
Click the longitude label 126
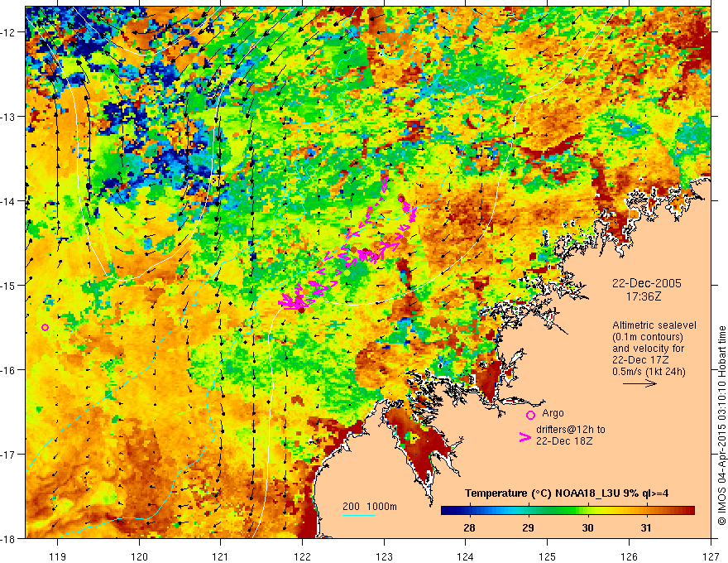click(x=629, y=556)
